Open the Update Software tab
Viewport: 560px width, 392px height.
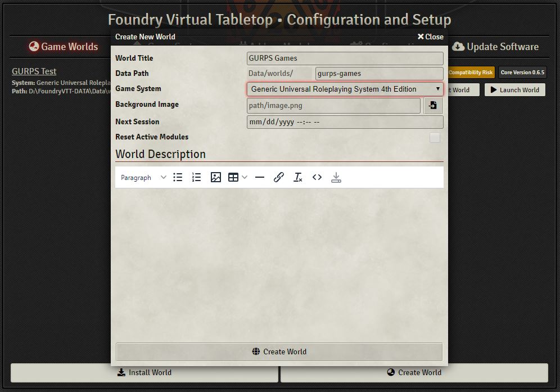495,47
